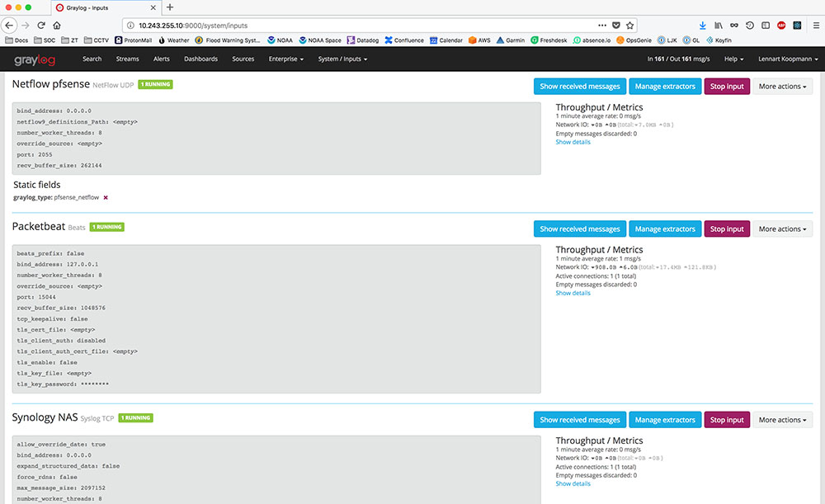Open the OpsGenie bookmark
The image size is (825, 504).
[x=634, y=40]
